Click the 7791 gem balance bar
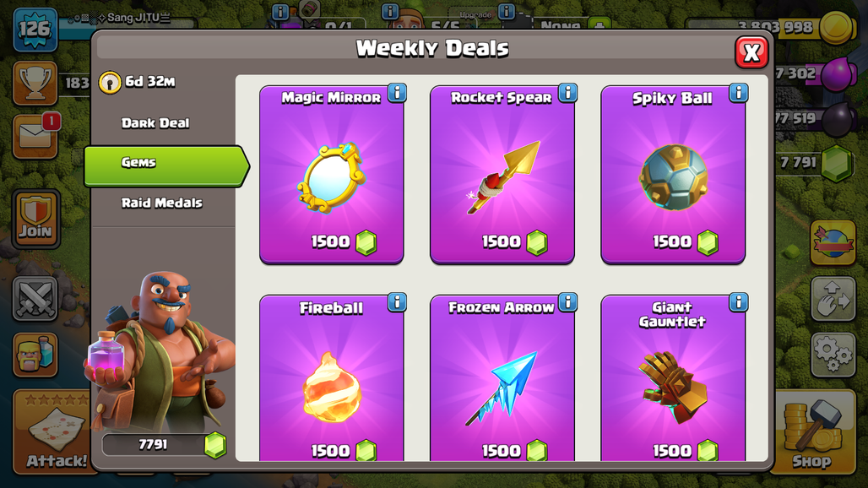 (x=165, y=445)
